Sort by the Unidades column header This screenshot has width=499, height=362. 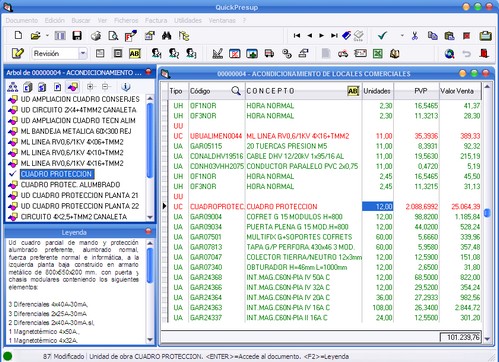377,91
